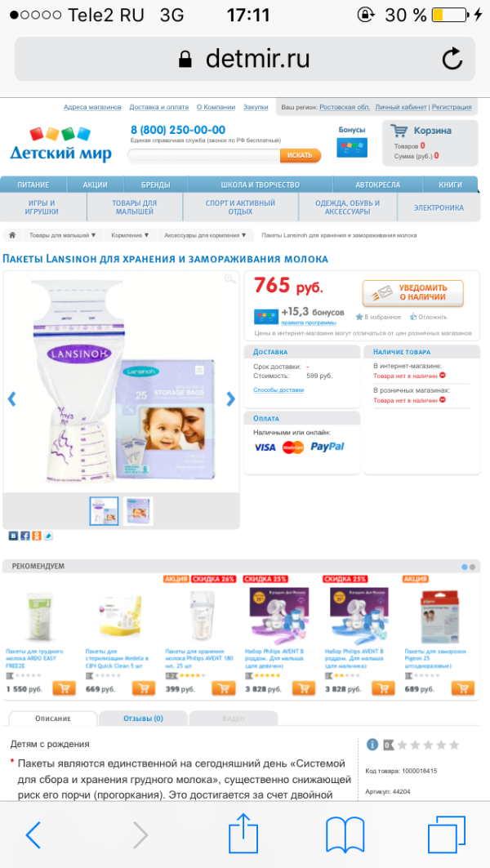Expand Кормление breadcrumb dropdown
The width and height of the screenshot is (490, 868).
(x=130, y=235)
